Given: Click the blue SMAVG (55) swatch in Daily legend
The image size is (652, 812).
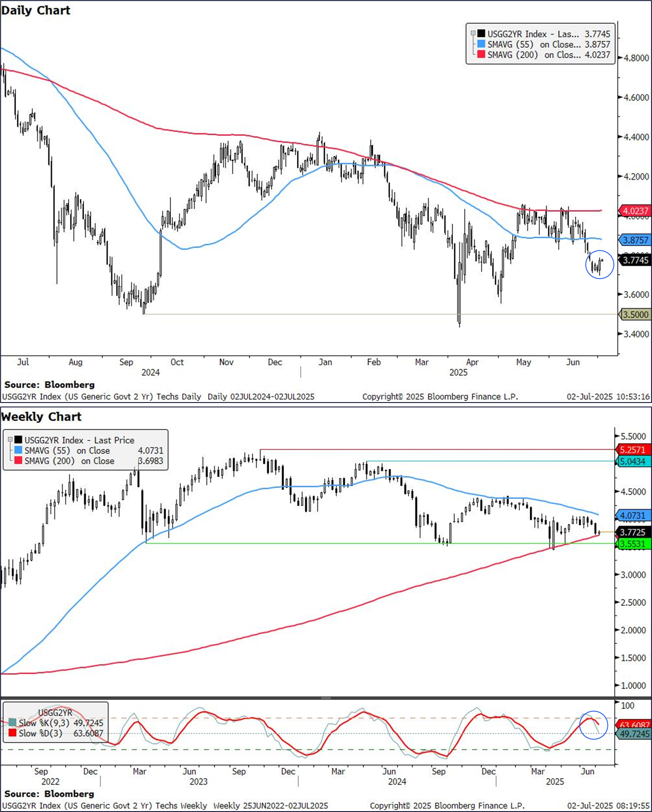Looking at the screenshot, I should [481, 44].
